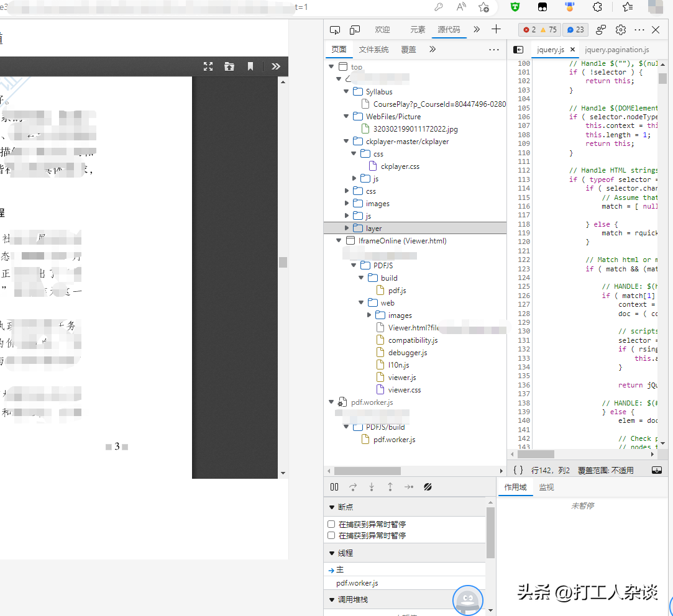Screen dimensions: 673x616
Task: Open more DevTools tabs chevron
Action: (x=477, y=29)
